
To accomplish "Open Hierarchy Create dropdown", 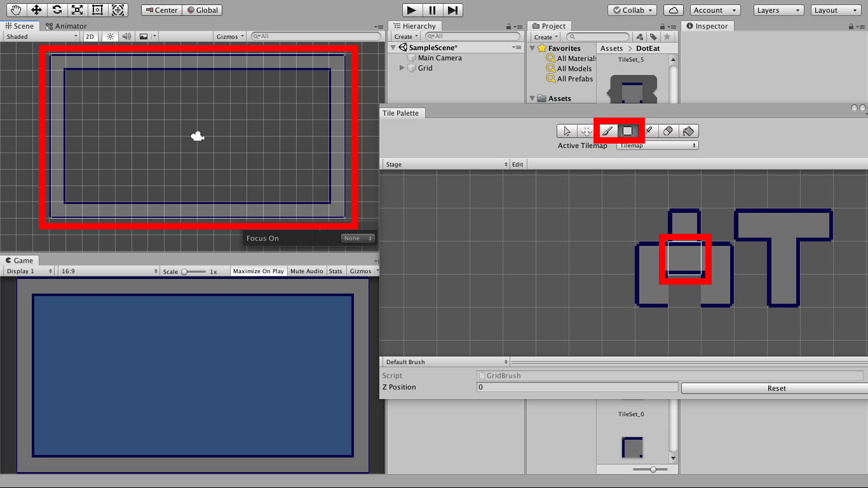I will [406, 37].
